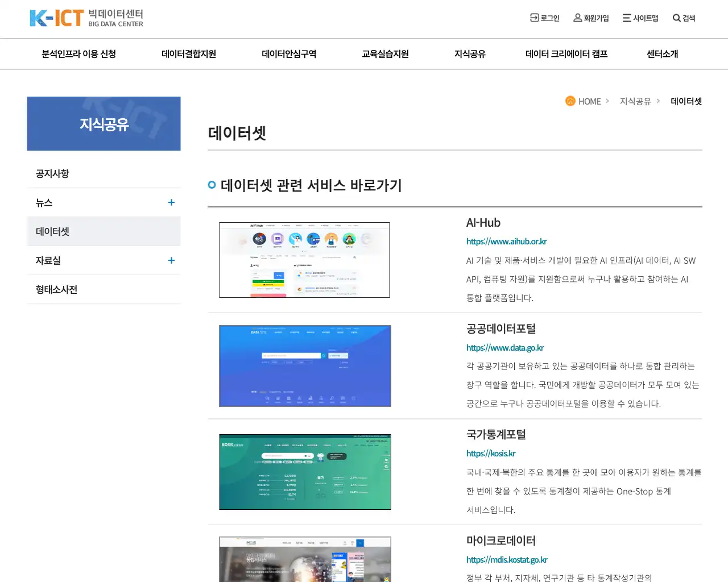
Task: Click 데이터셋 관련 서비스 바로가기 heading
Action: coord(311,185)
